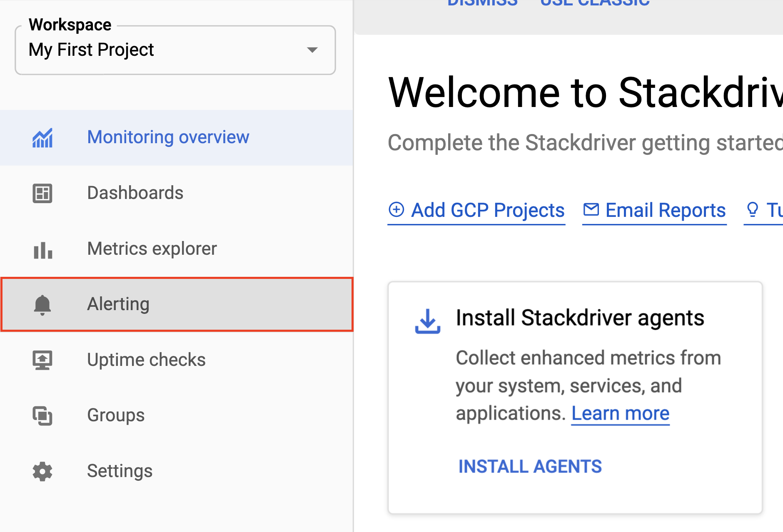Click the Dashboards grid icon

coord(42,193)
